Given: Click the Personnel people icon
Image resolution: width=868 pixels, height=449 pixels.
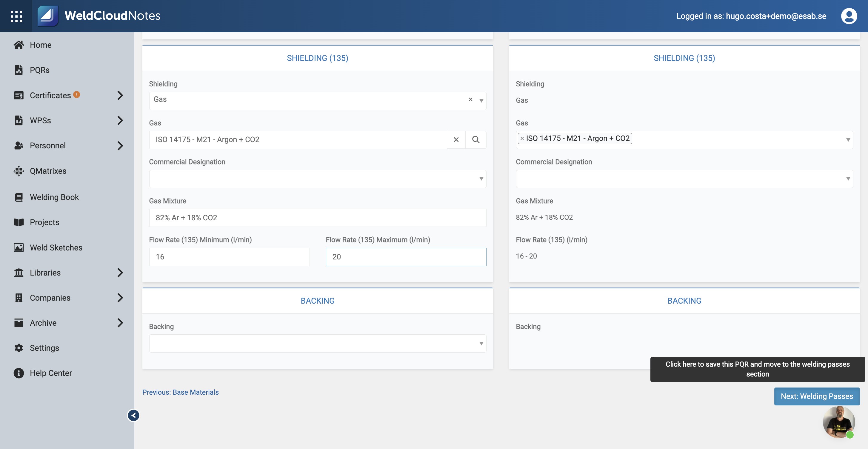Looking at the screenshot, I should pos(19,146).
